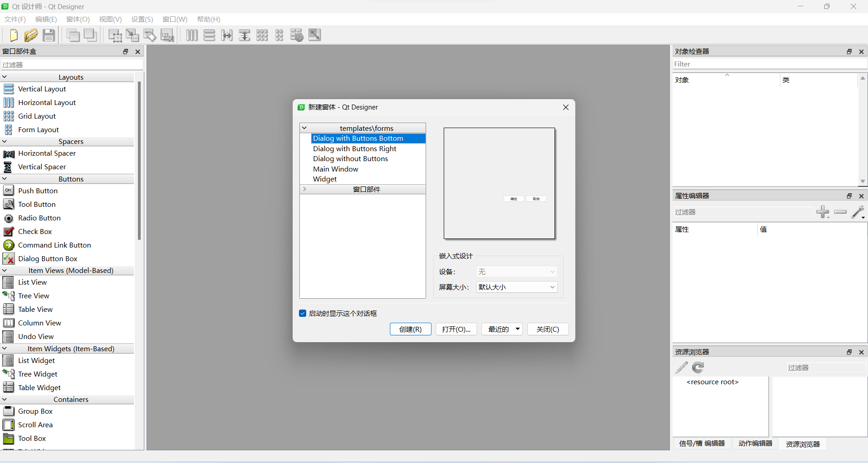Viewport: 868px width, 463px height.
Task: Click the minus icon in property editor
Action: pyautogui.click(x=840, y=212)
